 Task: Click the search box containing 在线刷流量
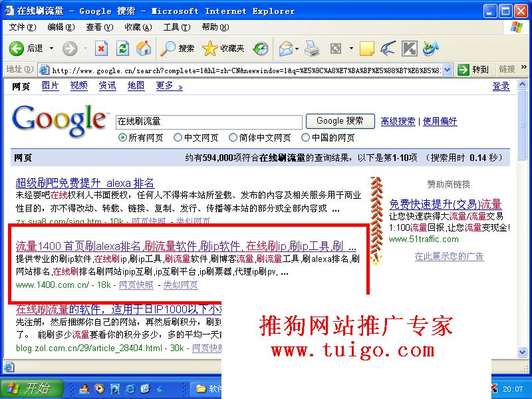pyautogui.click(x=209, y=122)
